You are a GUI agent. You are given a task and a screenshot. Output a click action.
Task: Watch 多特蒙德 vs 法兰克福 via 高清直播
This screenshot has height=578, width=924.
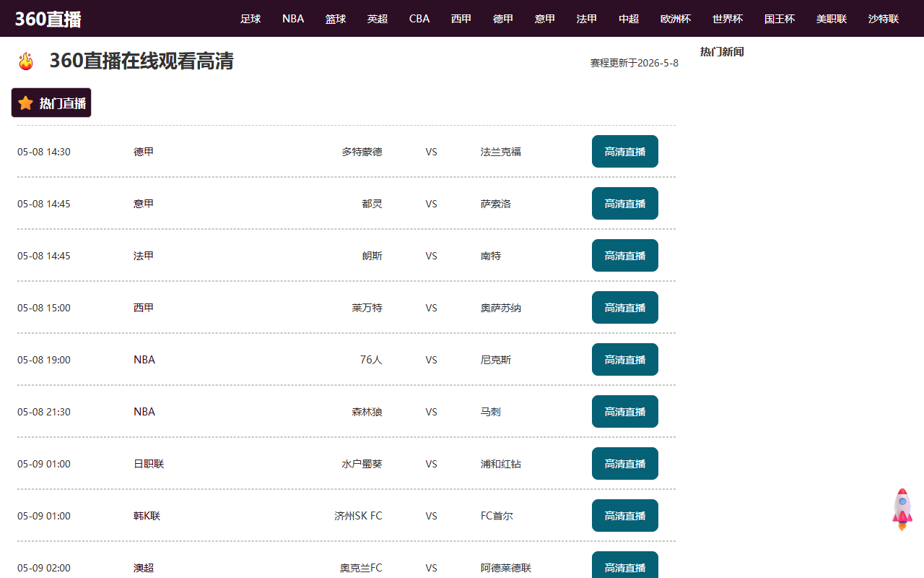[625, 152]
